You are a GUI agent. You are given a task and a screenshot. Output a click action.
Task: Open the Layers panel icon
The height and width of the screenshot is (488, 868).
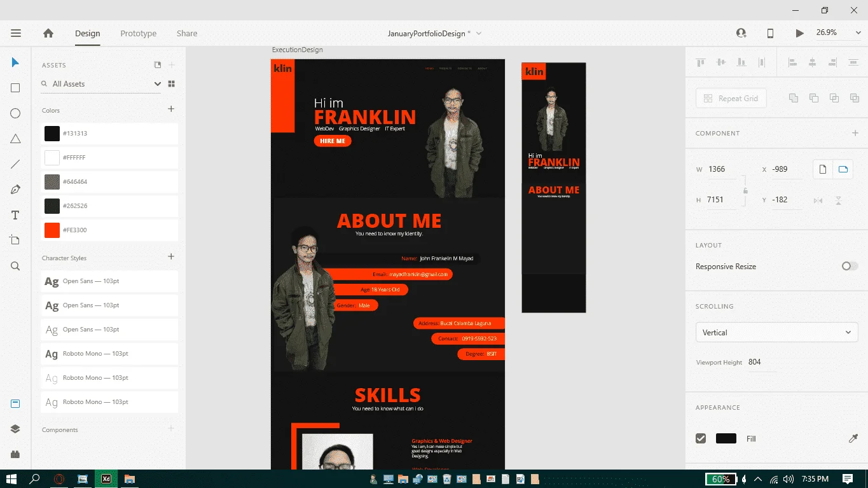(15, 429)
